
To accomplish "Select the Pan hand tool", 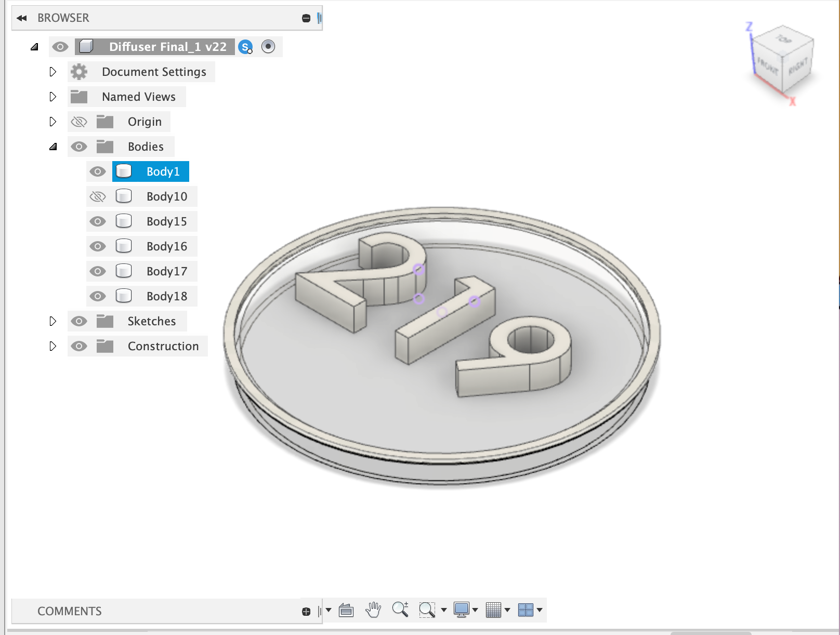I will click(373, 610).
